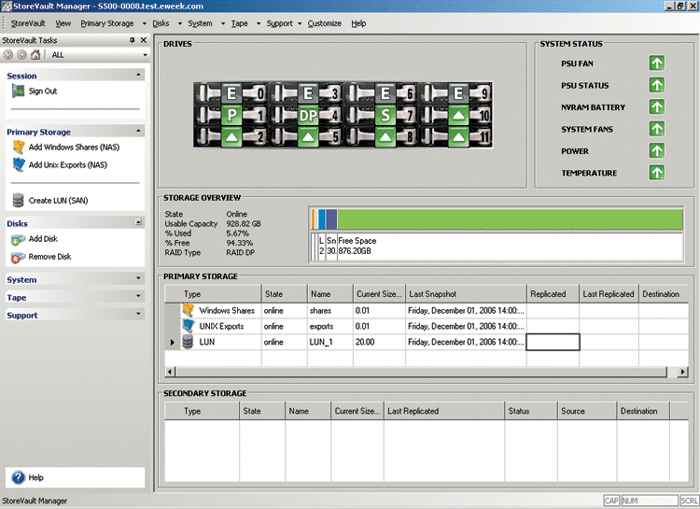Click the blue LUN bar segment
Viewport: 700px width, 509px height.
click(322, 220)
